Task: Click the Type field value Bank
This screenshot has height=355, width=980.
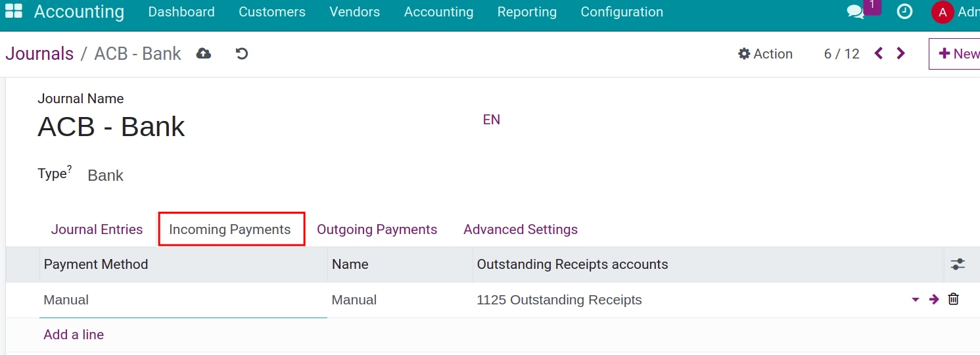Action: coord(105,176)
